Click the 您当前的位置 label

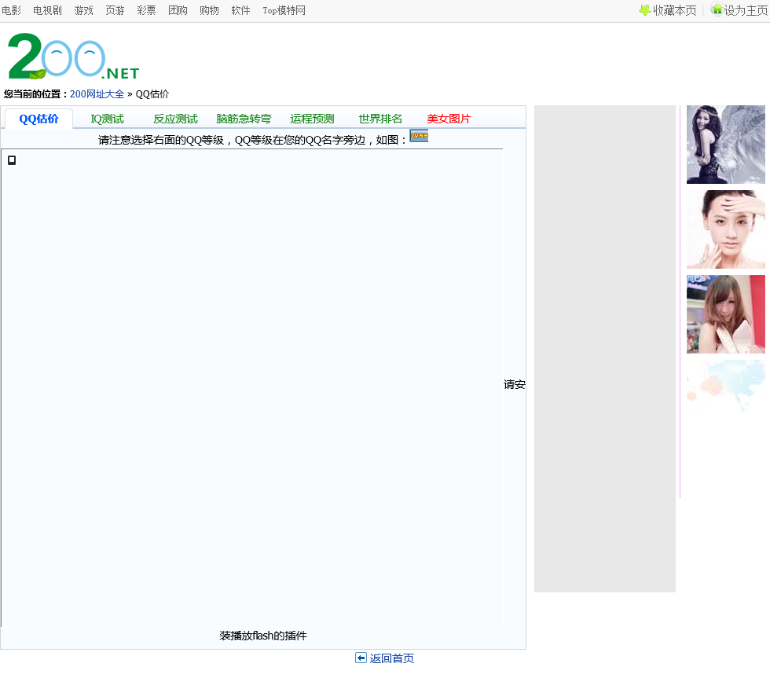click(35, 93)
